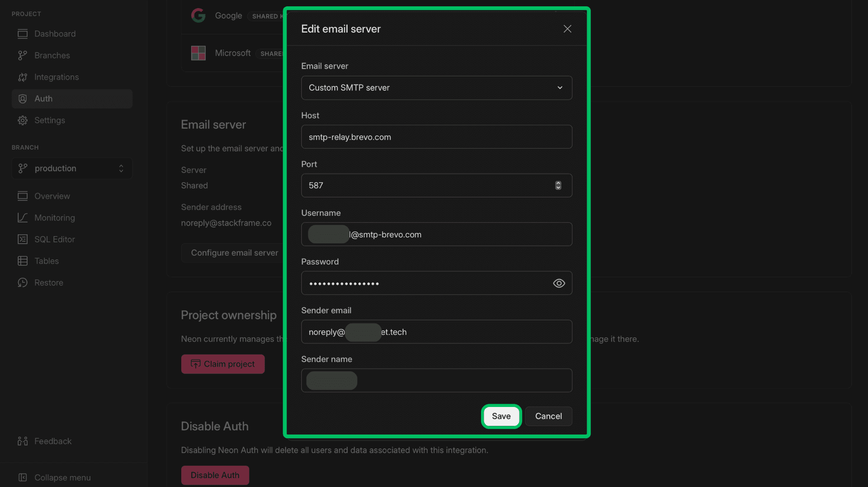Select Branches in the sidebar
Image resolution: width=868 pixels, height=487 pixels.
click(52, 55)
